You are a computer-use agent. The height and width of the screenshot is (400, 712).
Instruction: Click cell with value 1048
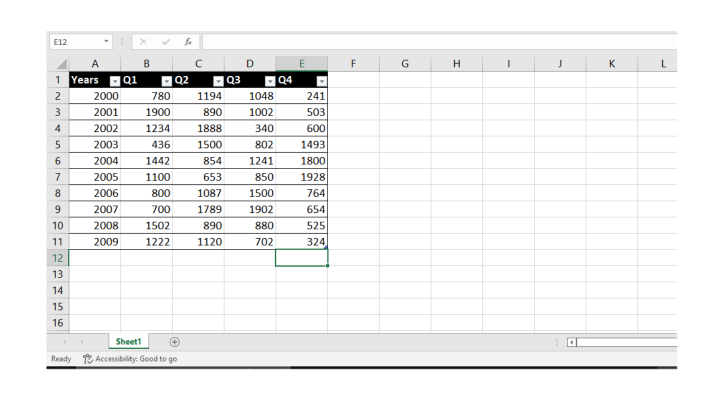pos(250,96)
